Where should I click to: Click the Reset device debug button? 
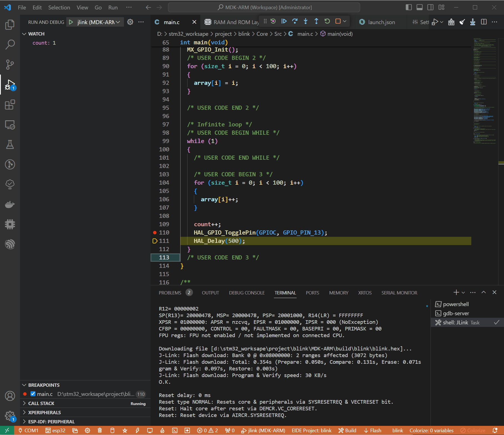click(273, 21)
